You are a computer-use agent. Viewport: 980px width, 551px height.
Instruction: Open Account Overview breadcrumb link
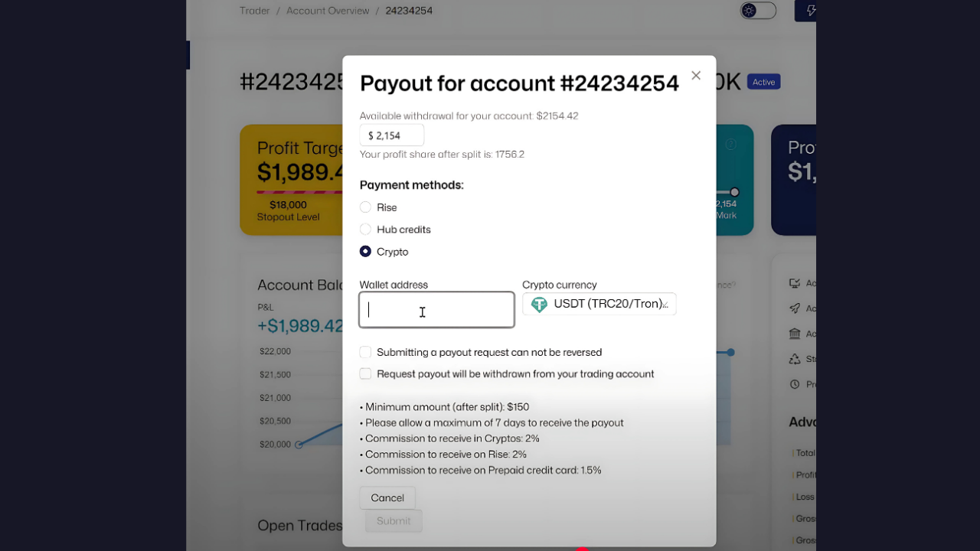point(328,11)
